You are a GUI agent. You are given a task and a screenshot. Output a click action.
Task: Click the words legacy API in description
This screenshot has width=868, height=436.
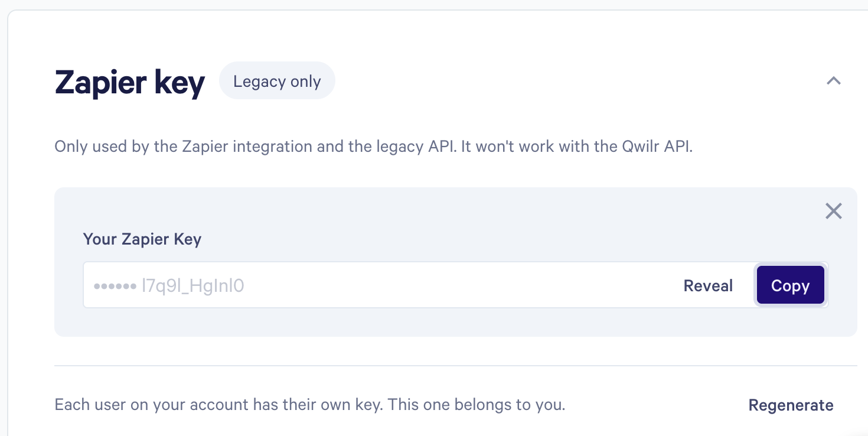419,147
